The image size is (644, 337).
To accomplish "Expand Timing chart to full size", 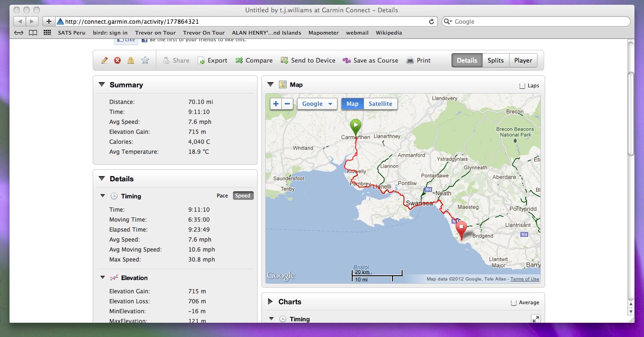I will pyautogui.click(x=536, y=319).
